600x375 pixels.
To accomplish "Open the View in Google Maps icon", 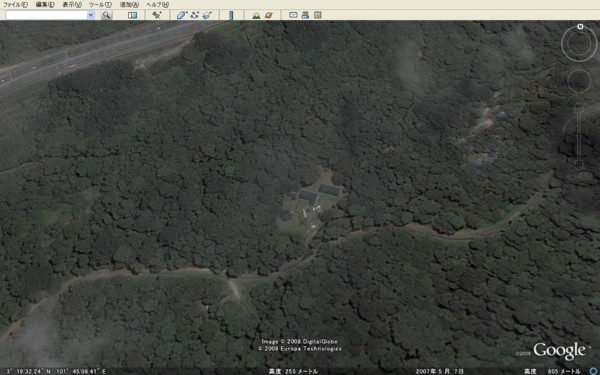I will pyautogui.click(x=317, y=15).
